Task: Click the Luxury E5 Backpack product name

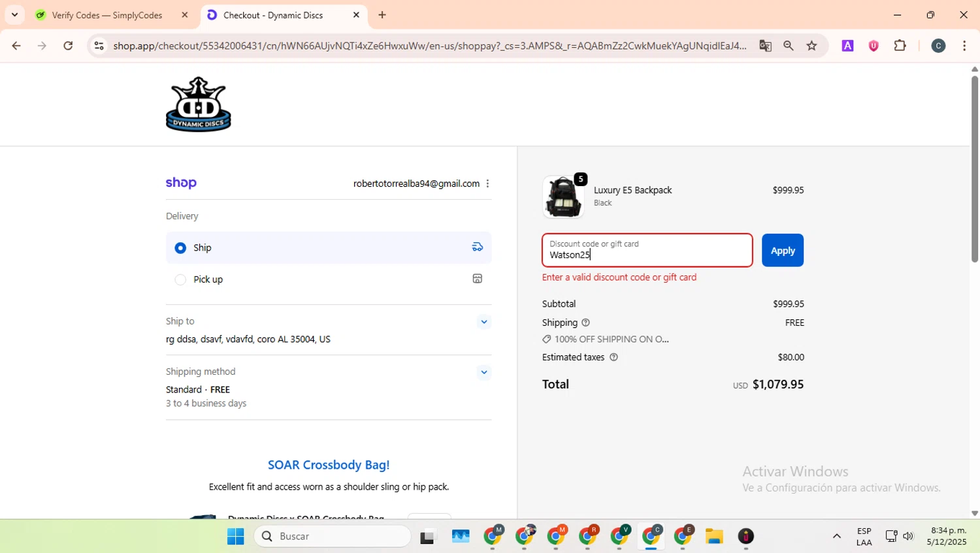Action: (632, 190)
